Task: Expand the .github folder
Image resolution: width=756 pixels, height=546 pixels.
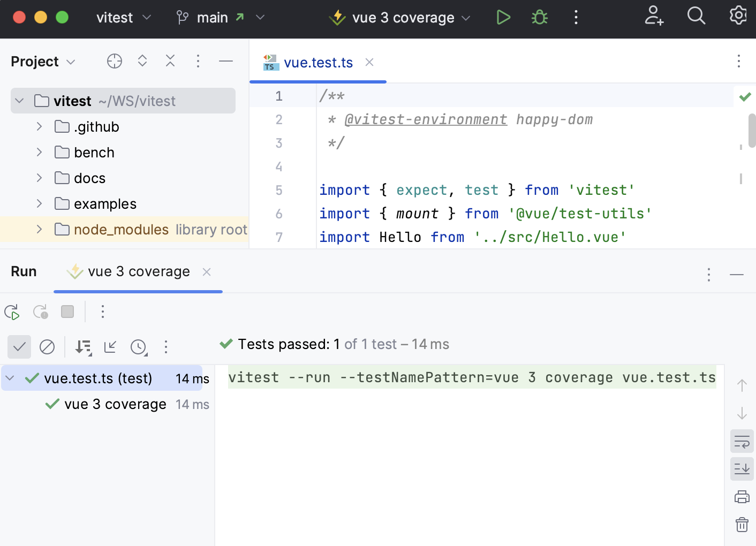Action: click(x=39, y=126)
